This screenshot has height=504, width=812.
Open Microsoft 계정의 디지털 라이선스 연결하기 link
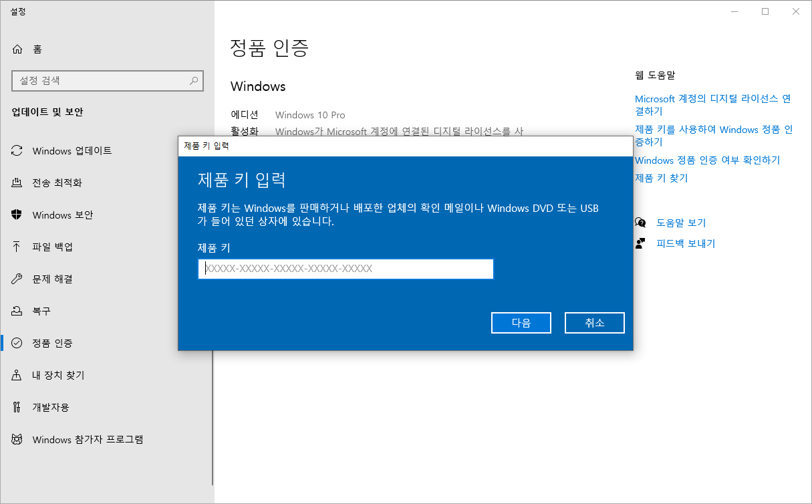[x=713, y=104]
